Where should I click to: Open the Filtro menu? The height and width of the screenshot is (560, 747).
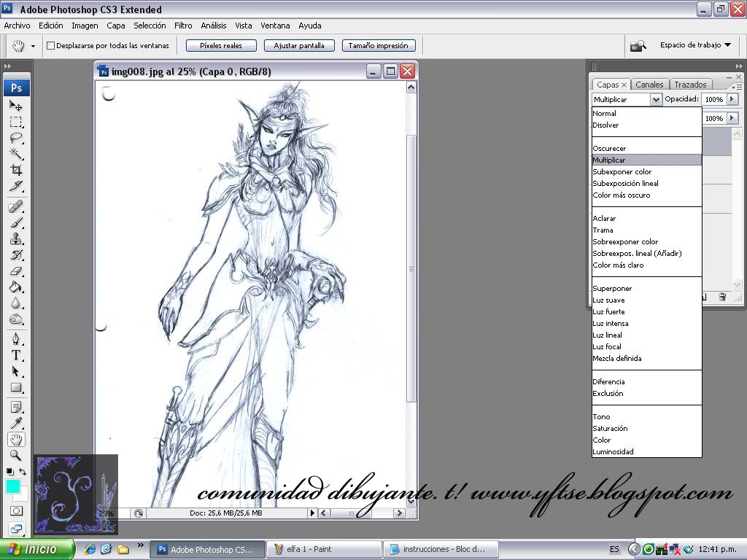(x=183, y=26)
